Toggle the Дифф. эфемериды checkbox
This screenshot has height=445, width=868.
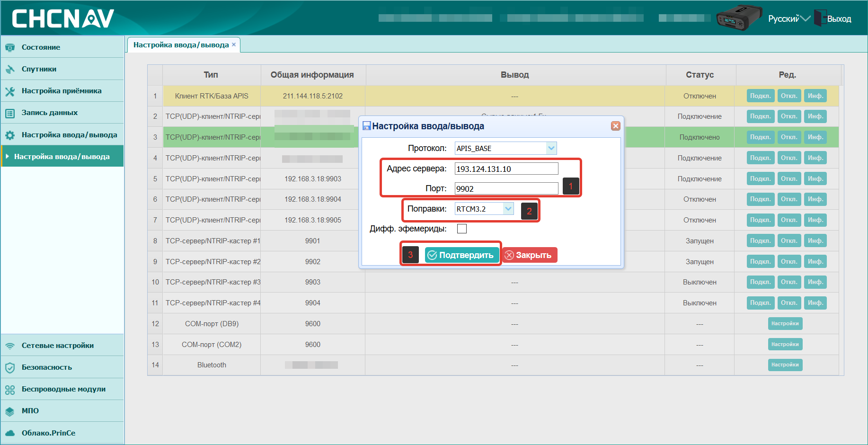462,229
